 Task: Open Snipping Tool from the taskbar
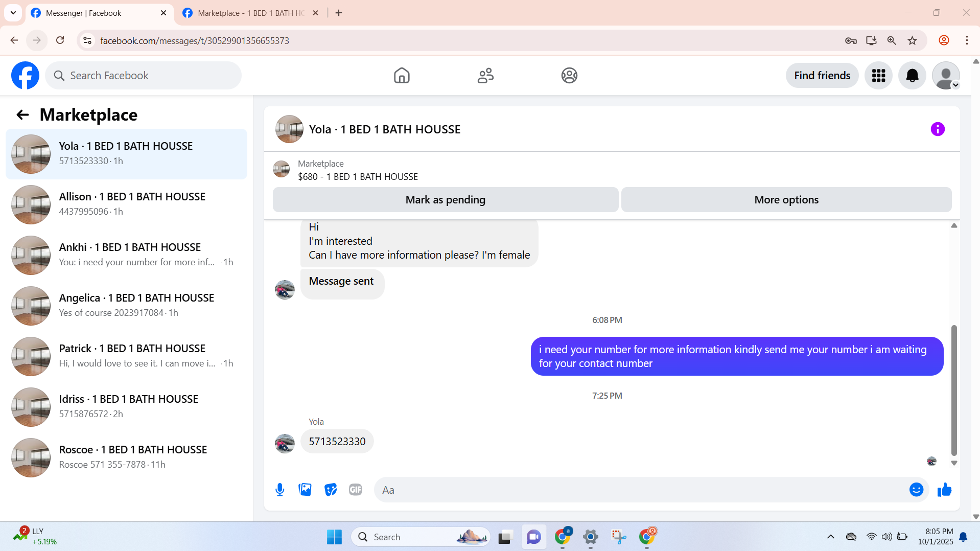619,537
